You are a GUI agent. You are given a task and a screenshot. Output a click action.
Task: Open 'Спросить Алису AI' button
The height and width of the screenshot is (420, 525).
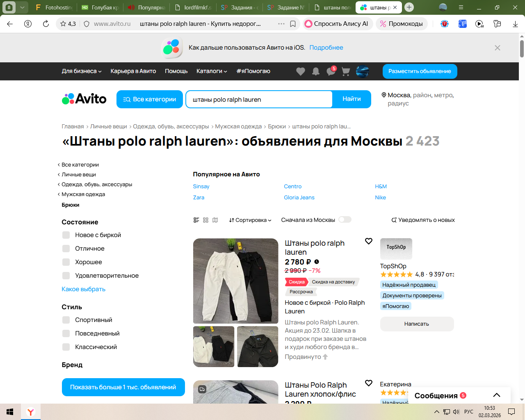point(338,24)
